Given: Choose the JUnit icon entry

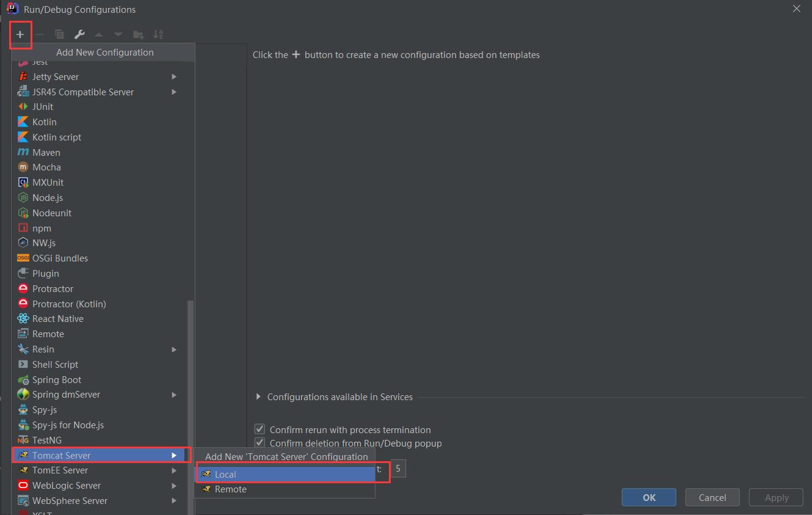Looking at the screenshot, I should point(23,106).
